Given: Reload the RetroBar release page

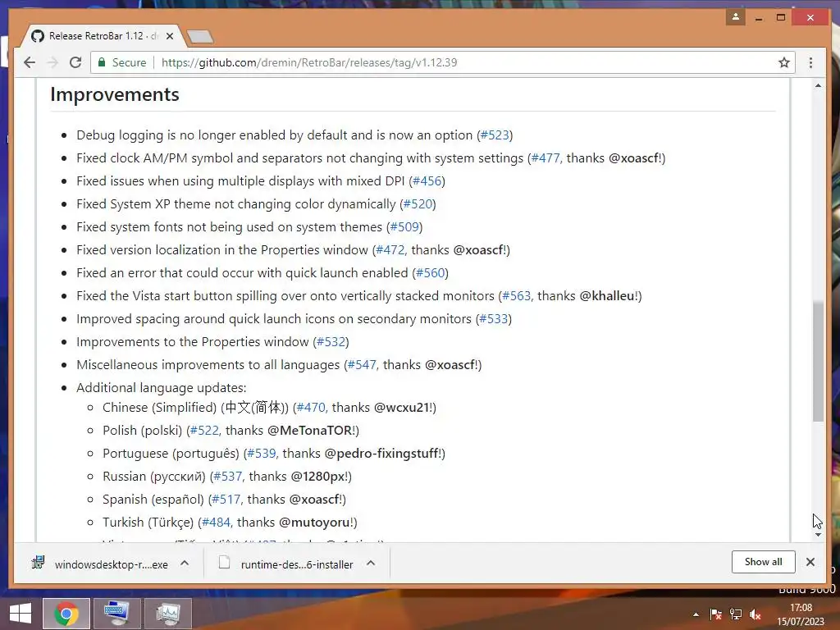Looking at the screenshot, I should pos(75,62).
